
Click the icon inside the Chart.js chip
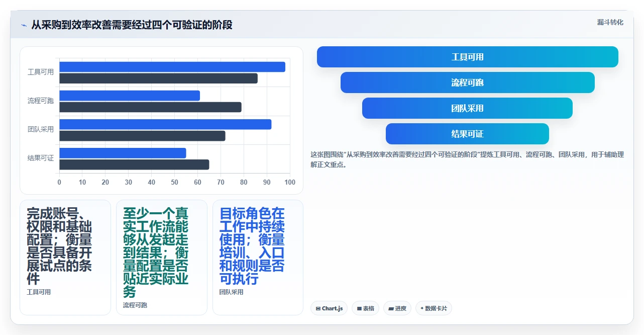(x=318, y=308)
